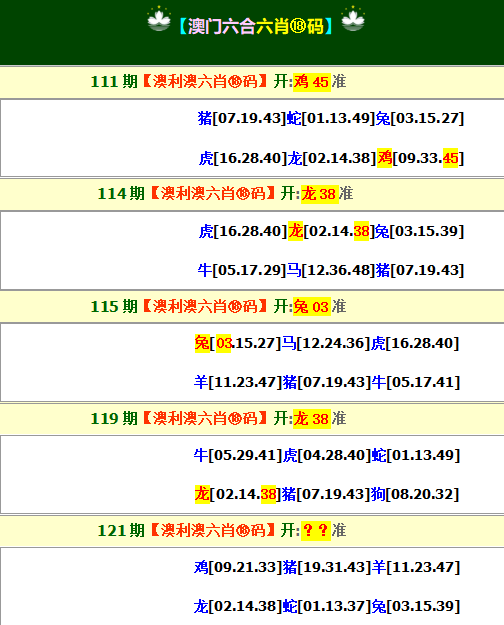504x625 pixels.
Task: Select the 115期 header row
Action: 252,307
